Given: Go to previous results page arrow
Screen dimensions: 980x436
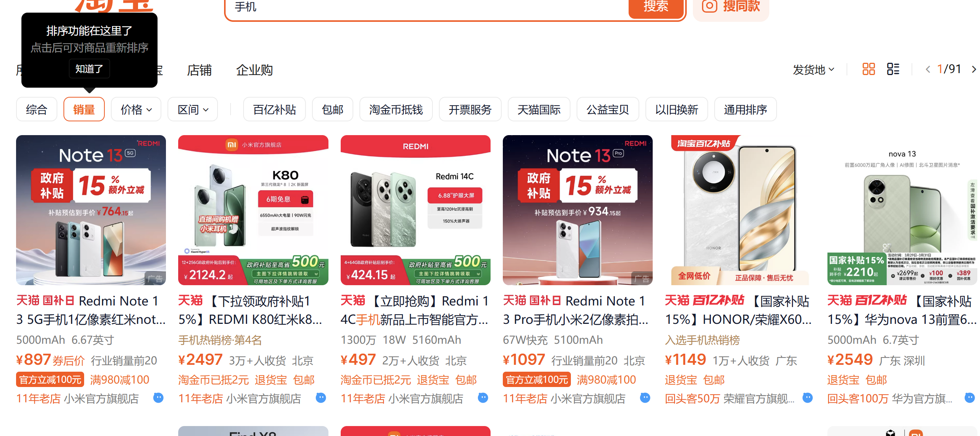Looking at the screenshot, I should click(928, 69).
